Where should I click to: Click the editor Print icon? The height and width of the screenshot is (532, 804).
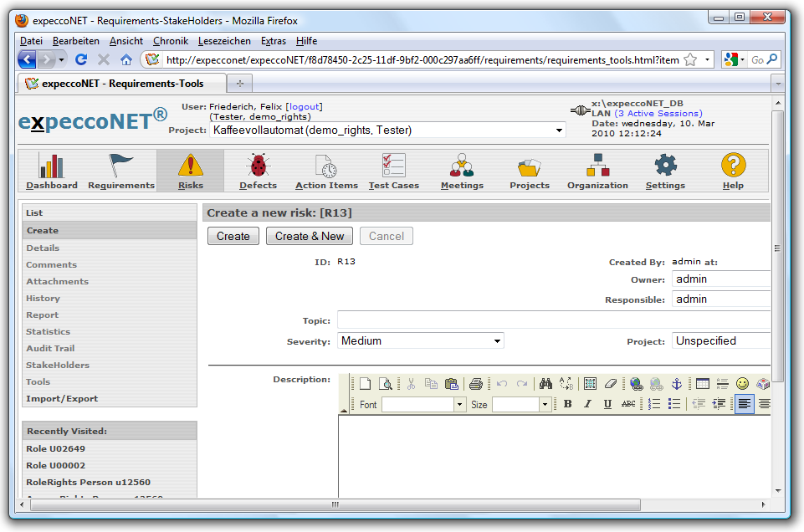pos(475,384)
